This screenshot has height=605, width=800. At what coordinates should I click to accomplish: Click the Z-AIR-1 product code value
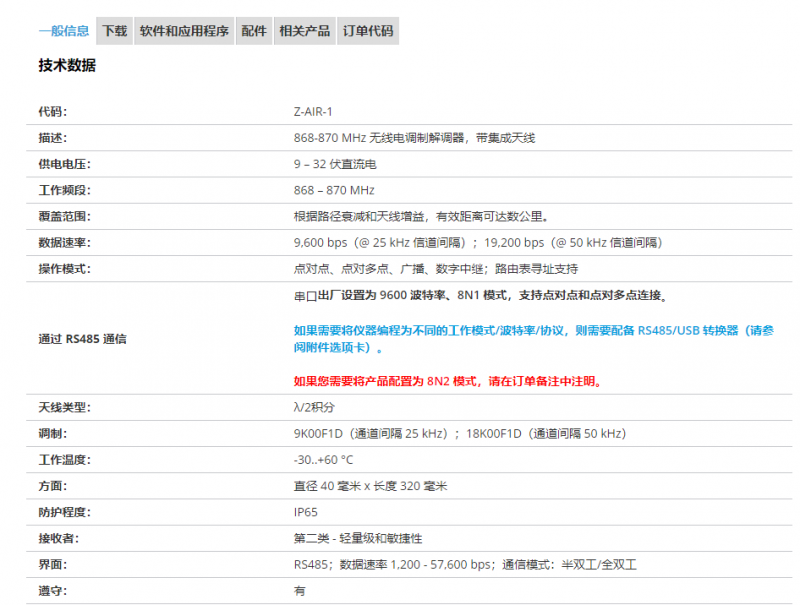pyautogui.click(x=313, y=111)
